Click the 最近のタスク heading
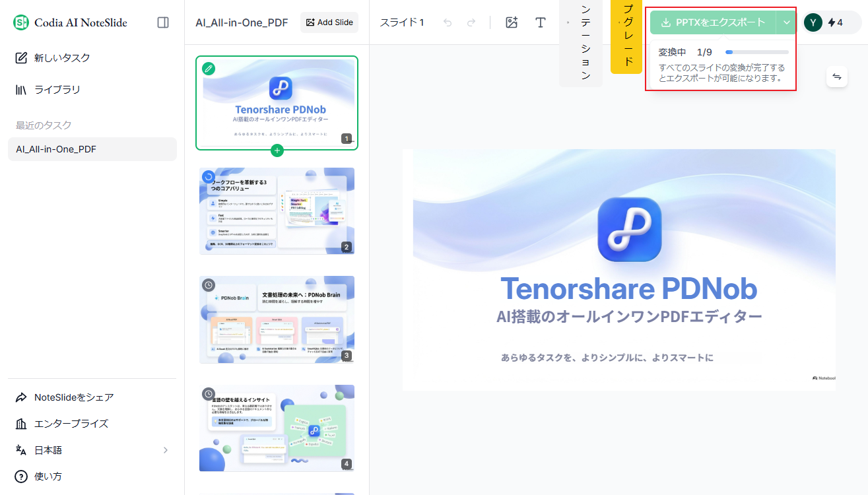868x495 pixels. pyautogui.click(x=44, y=125)
